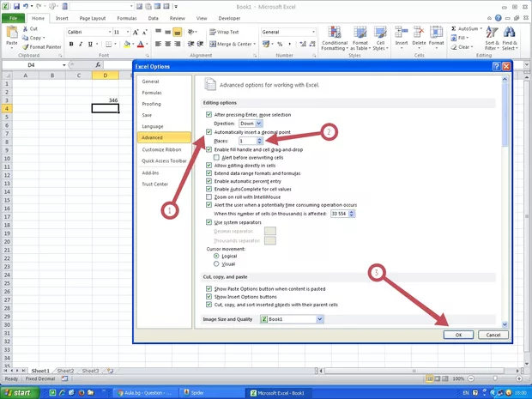Select the Visual cursor movement option
This screenshot has height=399, width=532.
point(216,264)
